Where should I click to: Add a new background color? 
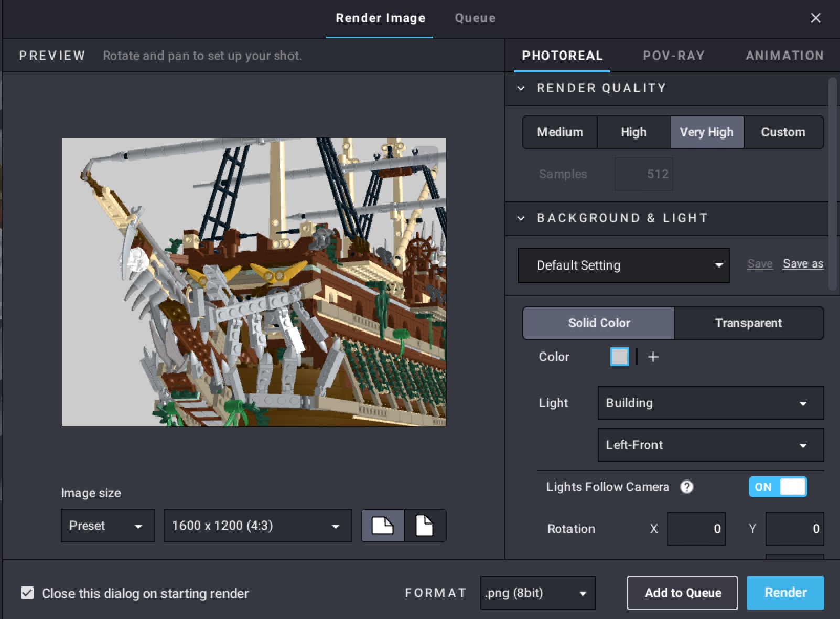653,357
